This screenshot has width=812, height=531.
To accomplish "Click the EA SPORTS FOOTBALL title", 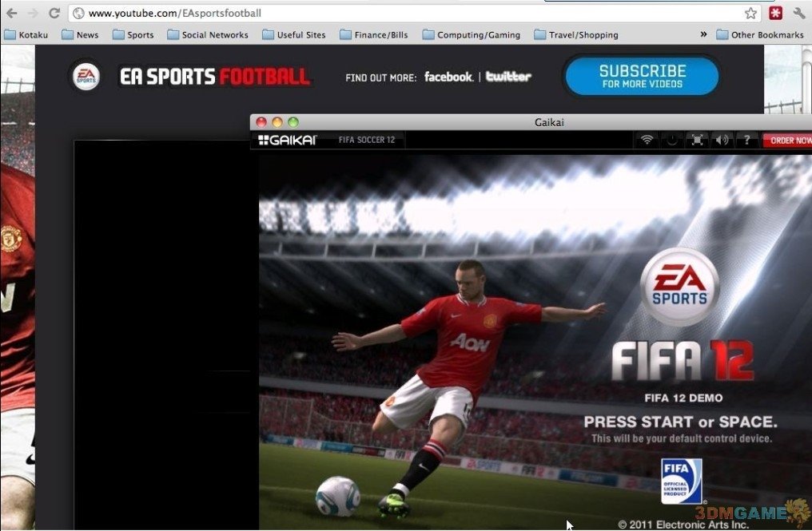I will click(215, 77).
